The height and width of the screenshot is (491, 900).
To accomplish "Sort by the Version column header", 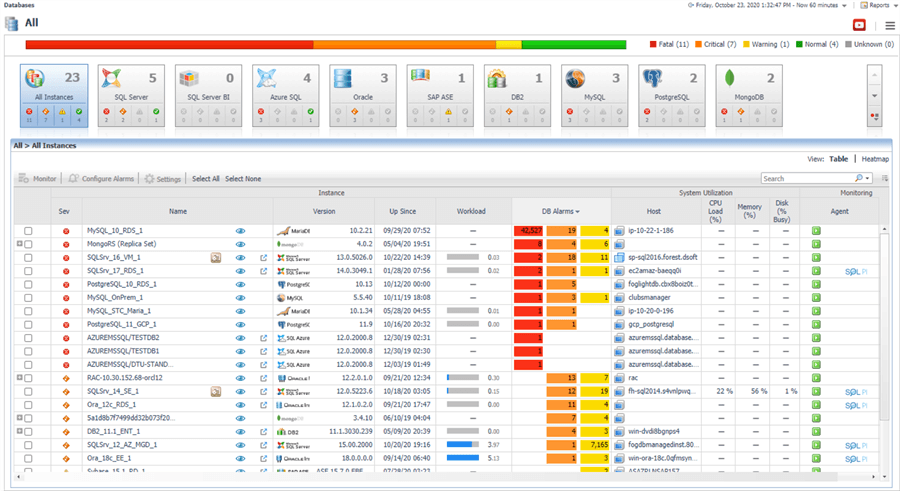I will pos(324,211).
